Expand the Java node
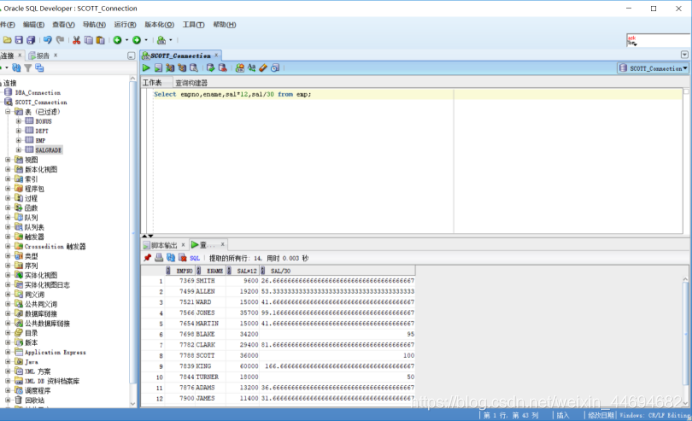Viewport: 692px width, 421px height. tap(8, 362)
